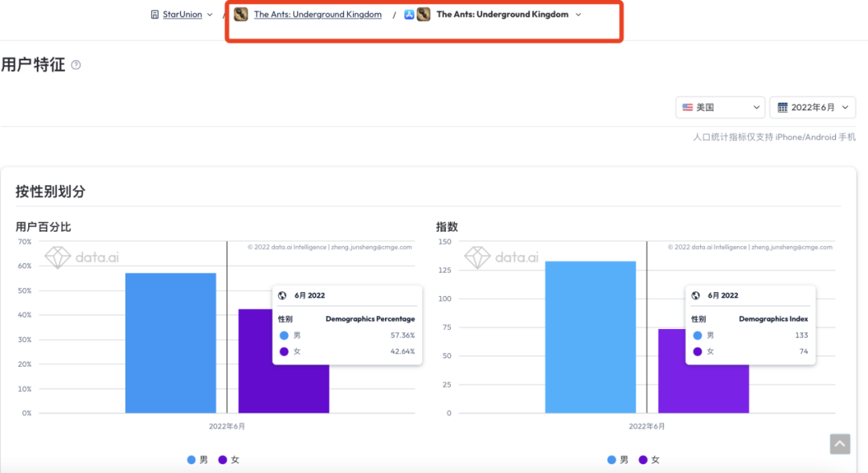Click the help icon next to 用户特征

pyautogui.click(x=76, y=65)
